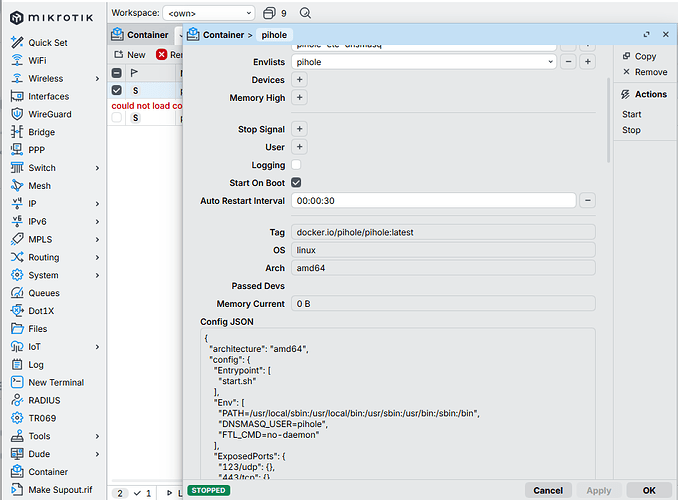
Task: Check the second container row checkbox
Action: coord(117,117)
